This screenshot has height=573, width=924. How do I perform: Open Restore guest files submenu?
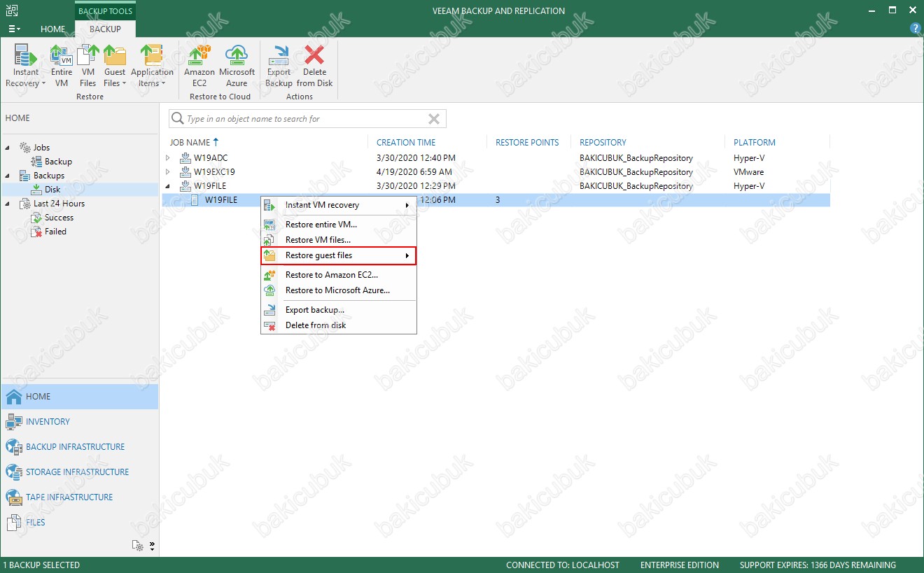339,255
